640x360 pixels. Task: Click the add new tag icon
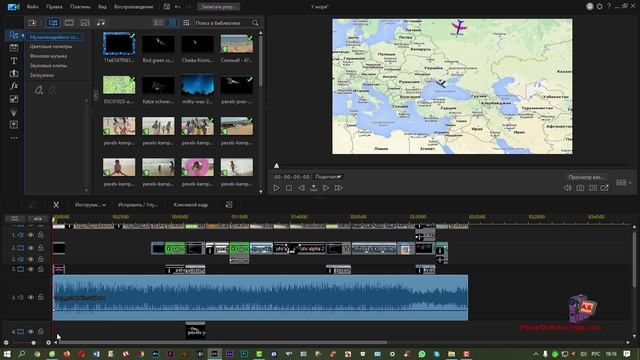pos(38,90)
